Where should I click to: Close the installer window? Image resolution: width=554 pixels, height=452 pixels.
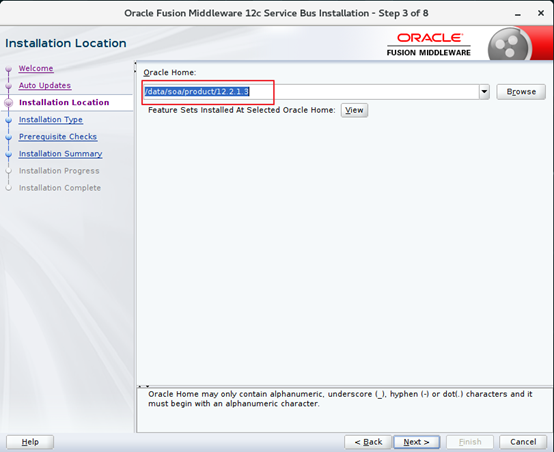[x=541, y=13]
